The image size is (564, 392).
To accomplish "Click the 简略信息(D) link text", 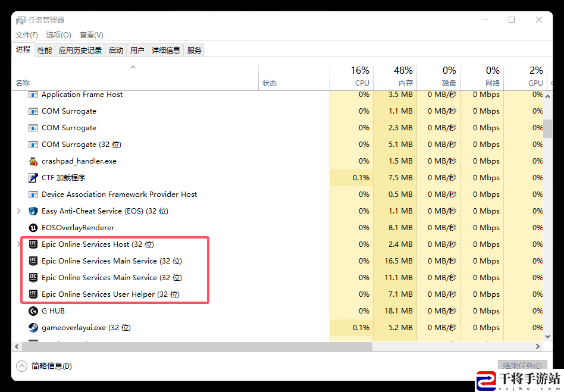I will coord(51,366).
